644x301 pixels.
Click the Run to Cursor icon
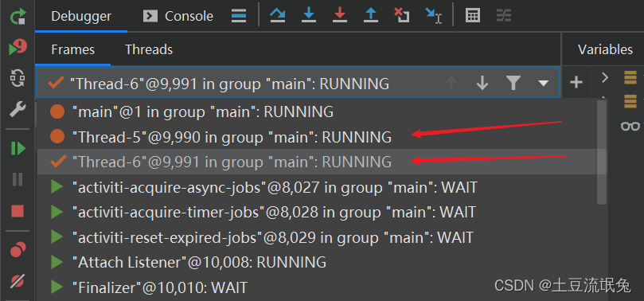click(x=433, y=16)
